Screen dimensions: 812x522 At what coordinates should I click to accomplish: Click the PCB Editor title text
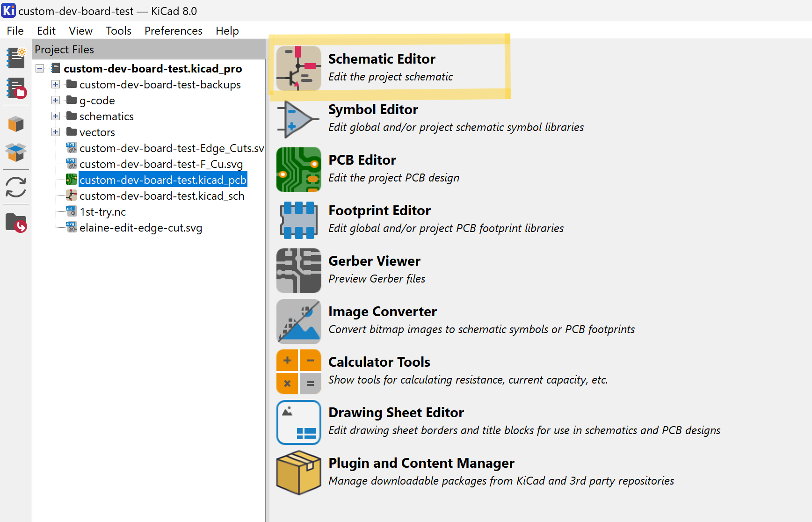point(362,160)
